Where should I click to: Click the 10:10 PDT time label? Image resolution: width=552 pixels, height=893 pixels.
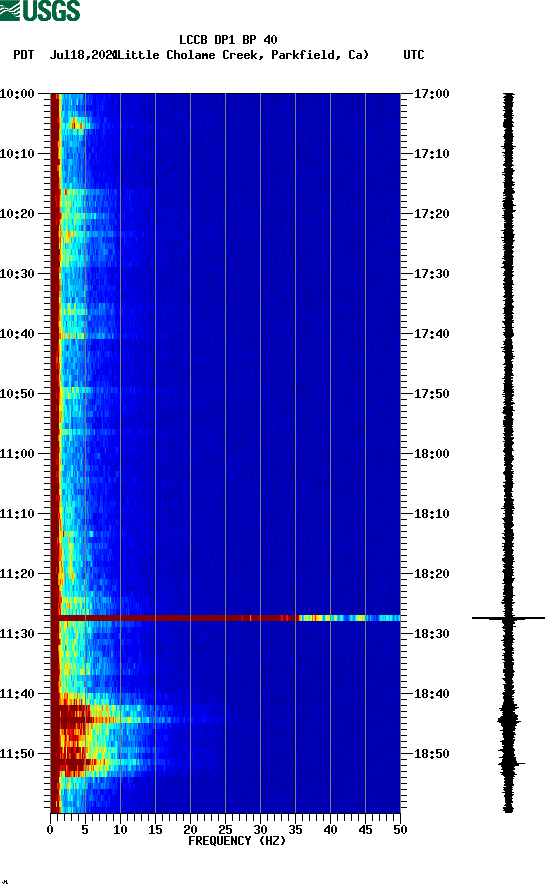(17, 154)
